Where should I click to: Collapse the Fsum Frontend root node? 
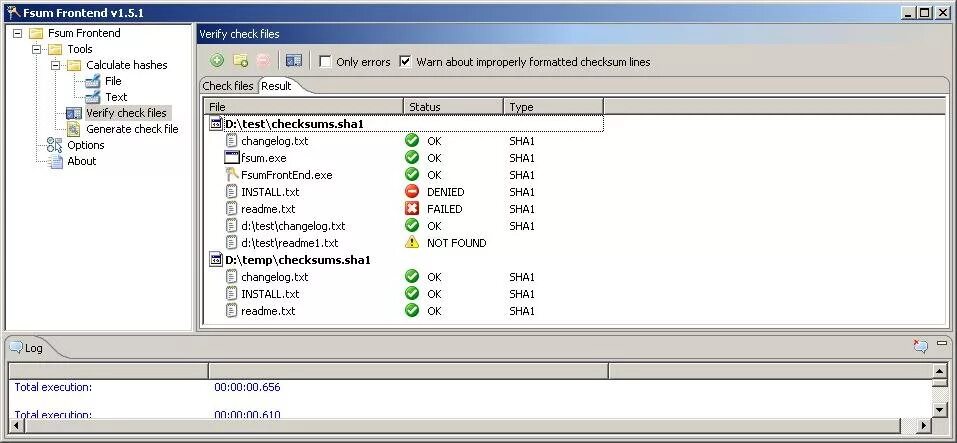[17, 33]
